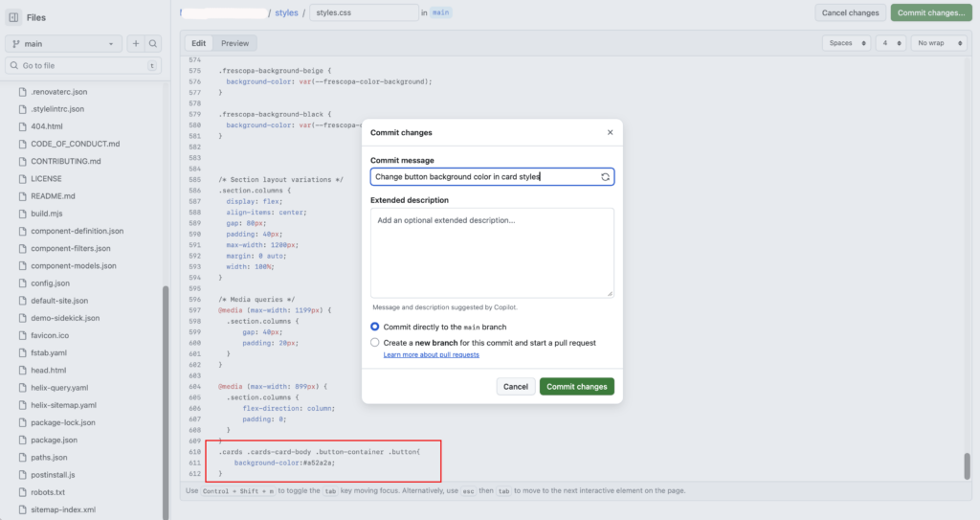The height and width of the screenshot is (520, 980).
Task: Click the Cancel changes button
Action: point(850,12)
